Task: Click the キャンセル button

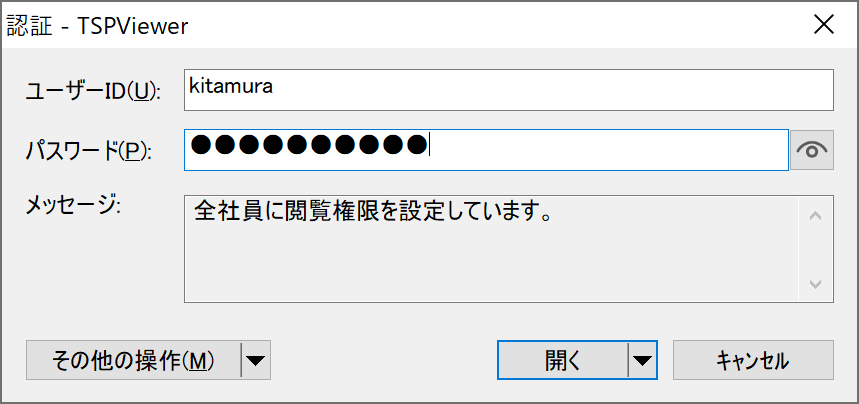Action: (x=753, y=361)
